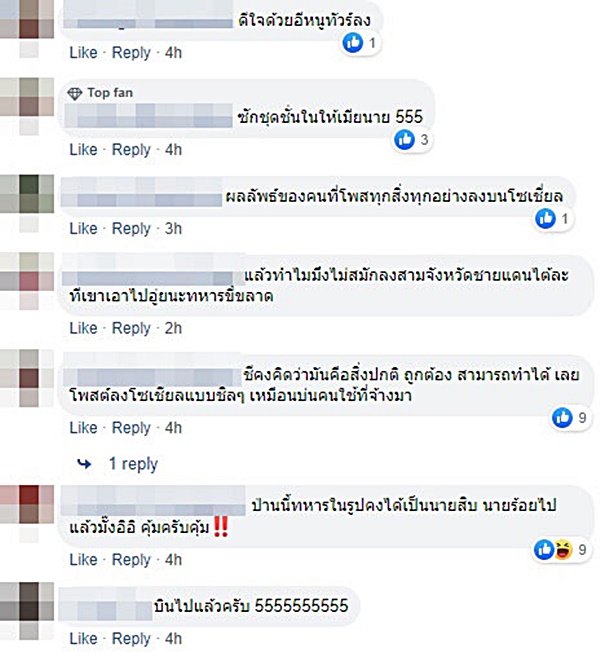Click the 3h timestamp link
Screen dimensions: 600x652
click(173, 229)
